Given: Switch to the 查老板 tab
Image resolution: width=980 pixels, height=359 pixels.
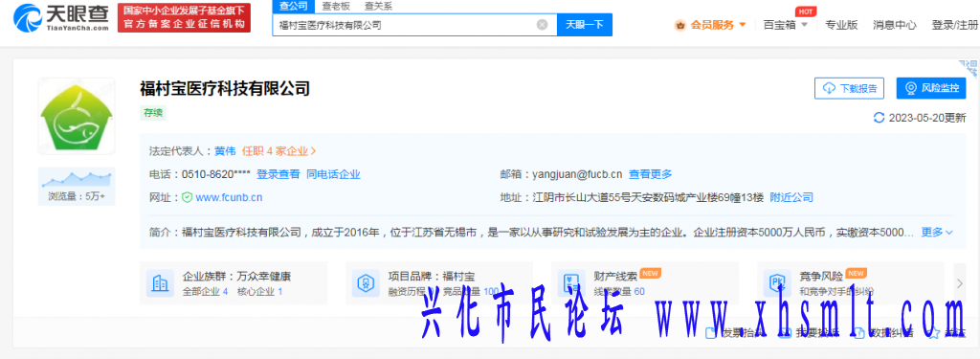Looking at the screenshot, I should [336, 7].
